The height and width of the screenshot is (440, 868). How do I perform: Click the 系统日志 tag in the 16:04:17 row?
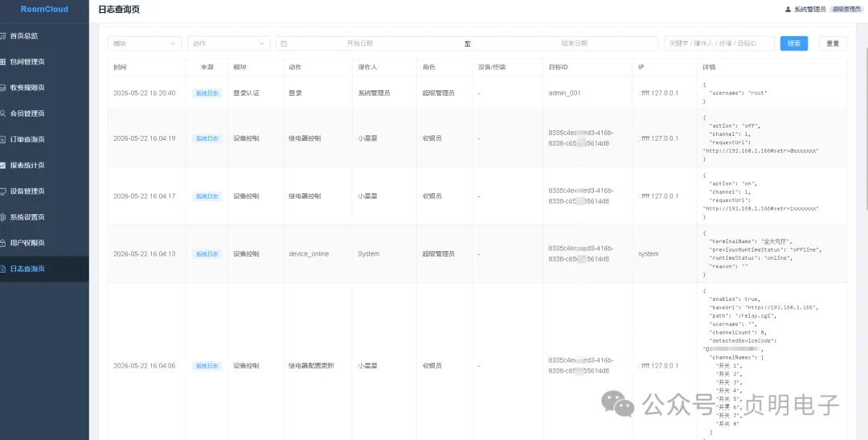[207, 196]
